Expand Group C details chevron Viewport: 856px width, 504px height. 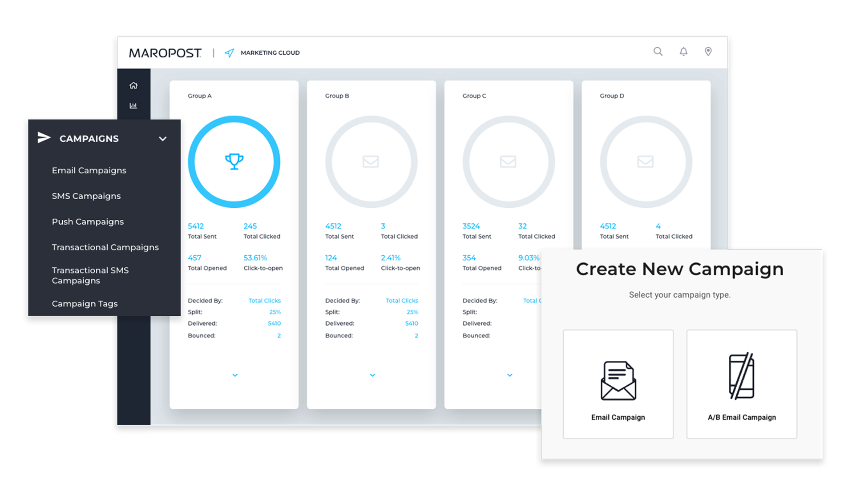click(x=510, y=375)
